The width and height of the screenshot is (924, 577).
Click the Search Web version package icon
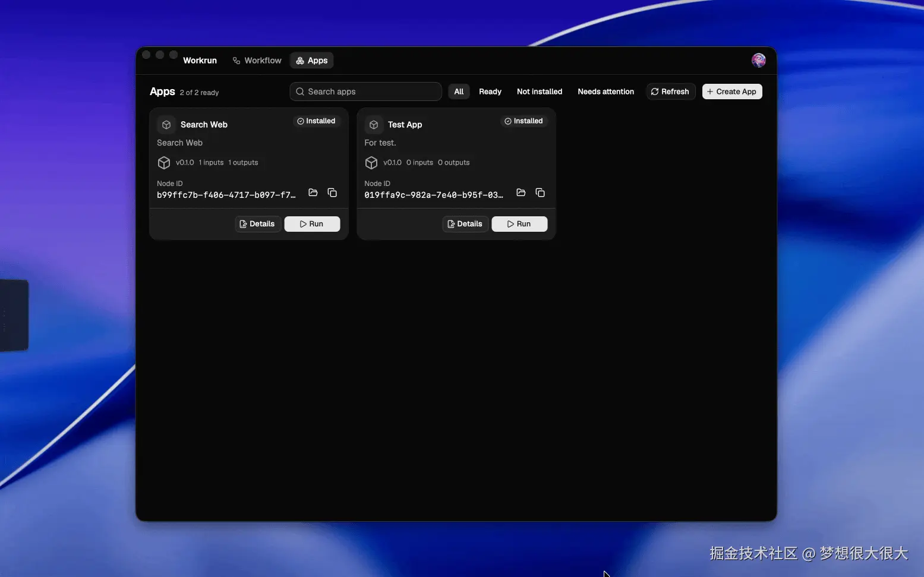click(164, 163)
